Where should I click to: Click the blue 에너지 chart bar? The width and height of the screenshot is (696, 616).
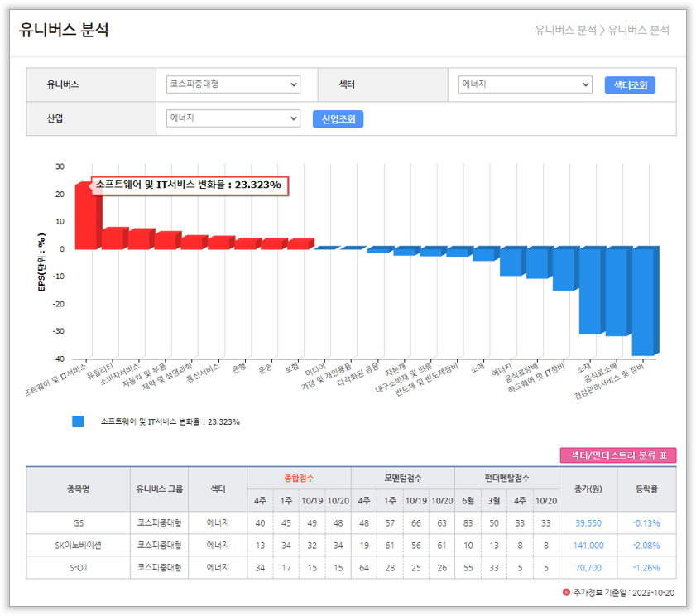510,261
